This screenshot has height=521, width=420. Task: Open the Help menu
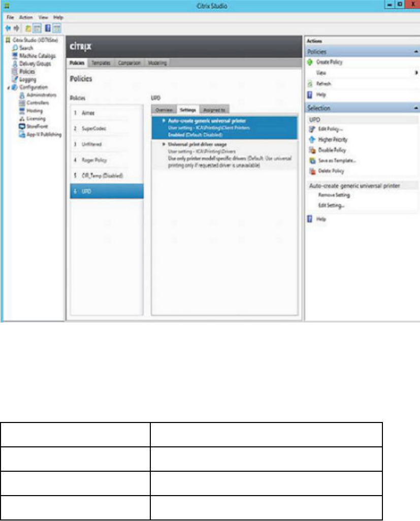pyautogui.click(x=58, y=17)
